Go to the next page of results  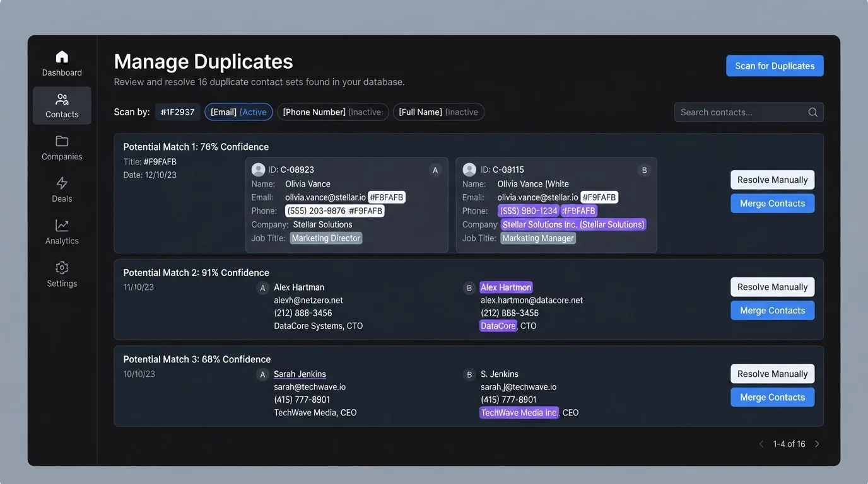coord(817,444)
